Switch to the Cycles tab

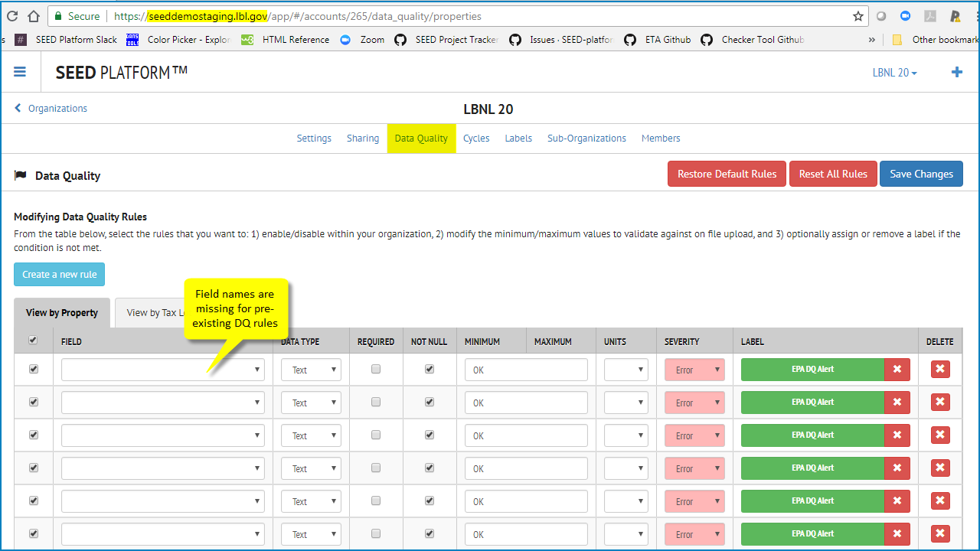(x=476, y=139)
